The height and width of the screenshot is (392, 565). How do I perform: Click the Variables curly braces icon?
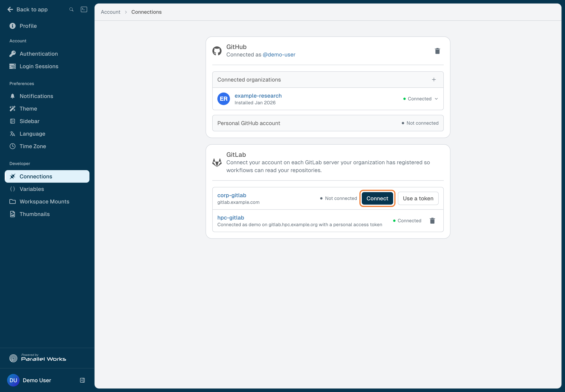[13, 189]
